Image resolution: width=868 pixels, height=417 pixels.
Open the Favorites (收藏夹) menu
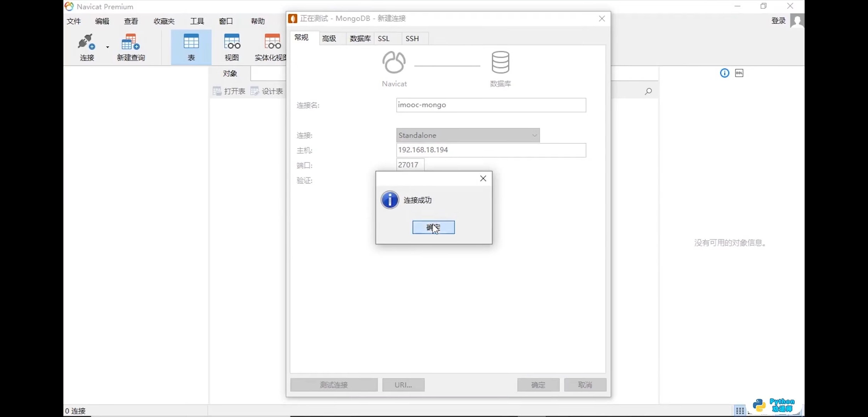pyautogui.click(x=164, y=21)
